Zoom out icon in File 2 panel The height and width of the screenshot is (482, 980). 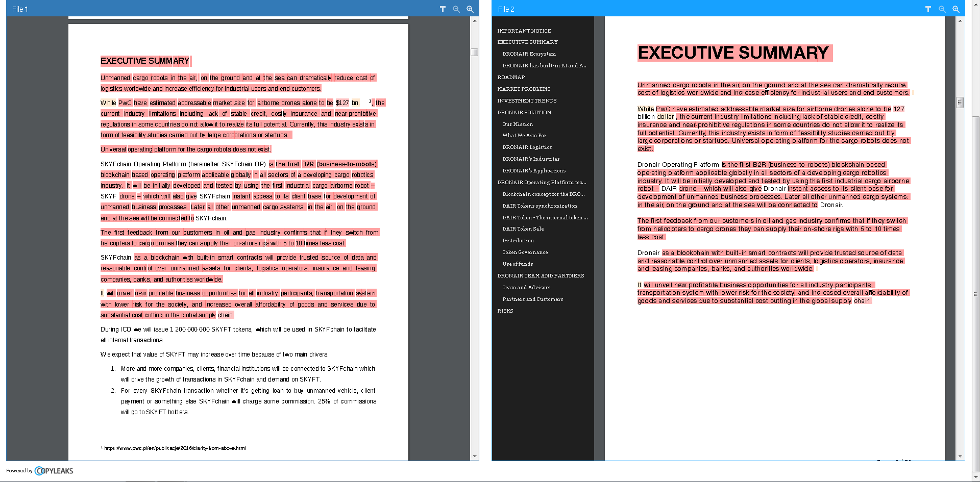click(942, 9)
